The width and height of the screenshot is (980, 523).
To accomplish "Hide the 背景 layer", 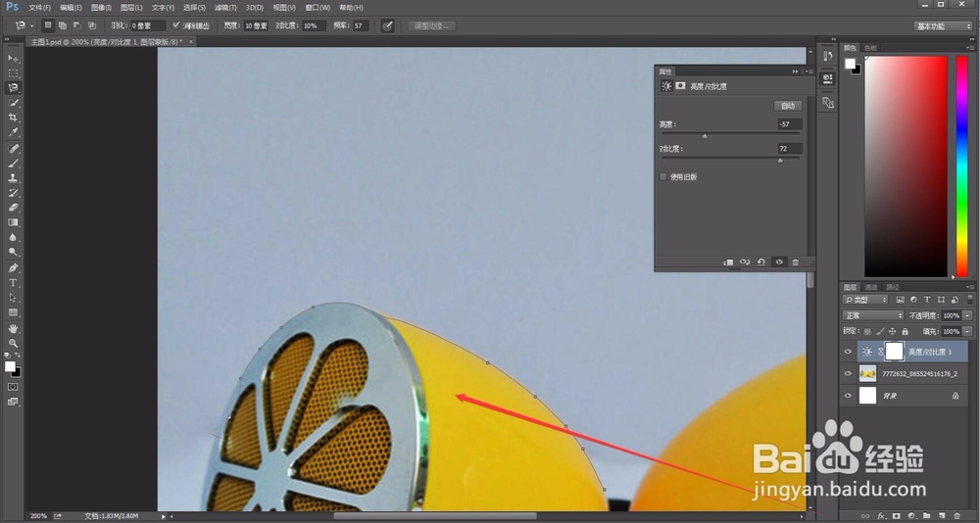I will [x=848, y=396].
